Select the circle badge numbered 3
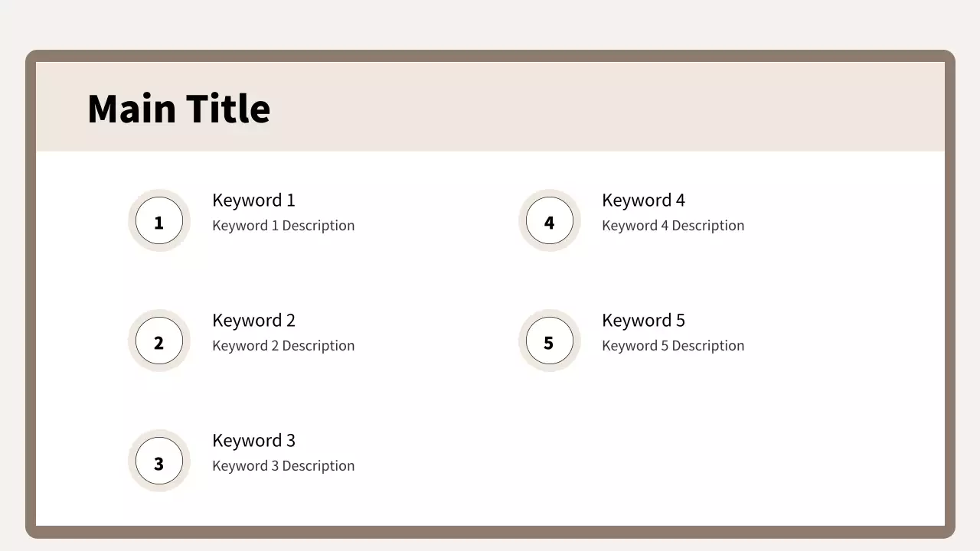The image size is (980, 551). pos(159,461)
